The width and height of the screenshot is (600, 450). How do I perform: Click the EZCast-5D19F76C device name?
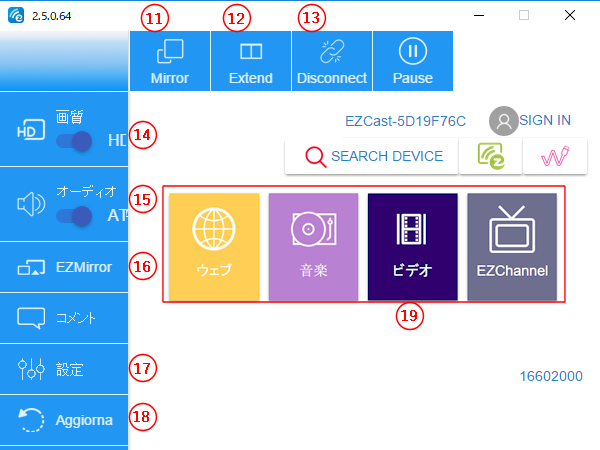tap(405, 121)
